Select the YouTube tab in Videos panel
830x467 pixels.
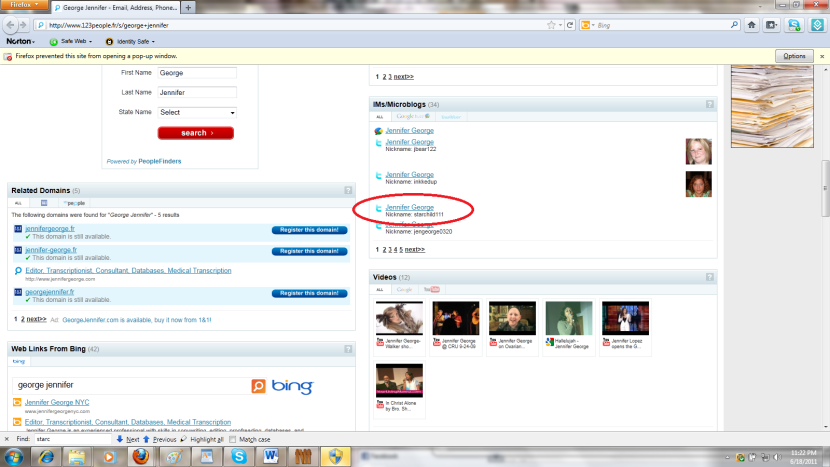[x=433, y=289]
